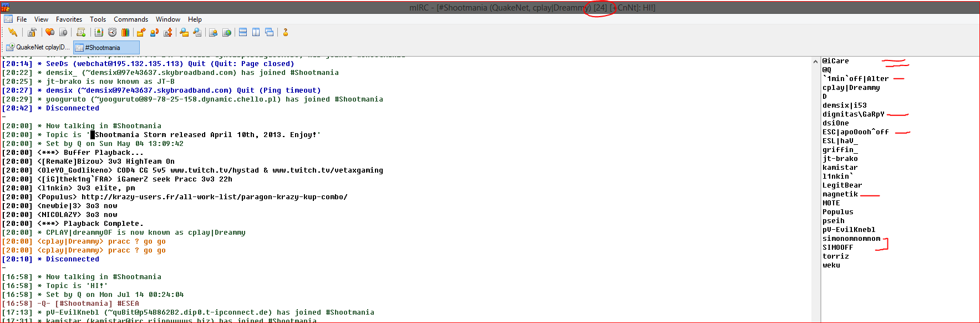The image size is (980, 323).
Task: Switch to the #Shootmania channel tab
Action: tap(106, 47)
